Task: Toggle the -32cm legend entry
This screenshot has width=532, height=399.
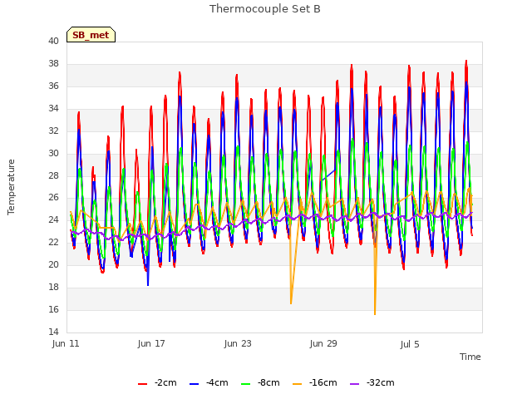Action: pos(372,383)
